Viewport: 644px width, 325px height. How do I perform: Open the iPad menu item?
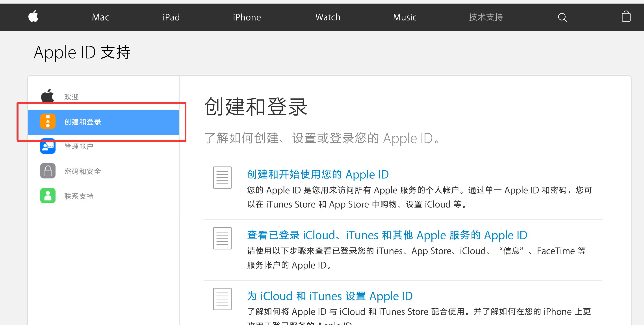171,17
